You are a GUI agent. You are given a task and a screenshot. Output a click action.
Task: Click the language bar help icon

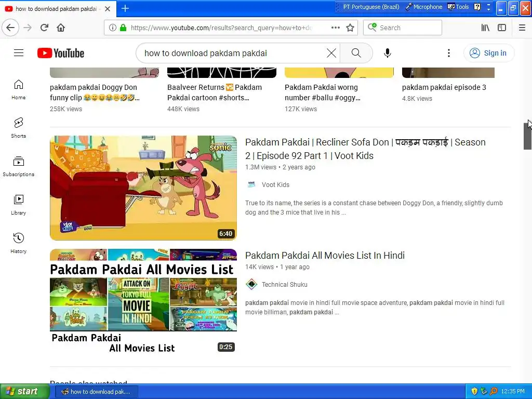477,7
